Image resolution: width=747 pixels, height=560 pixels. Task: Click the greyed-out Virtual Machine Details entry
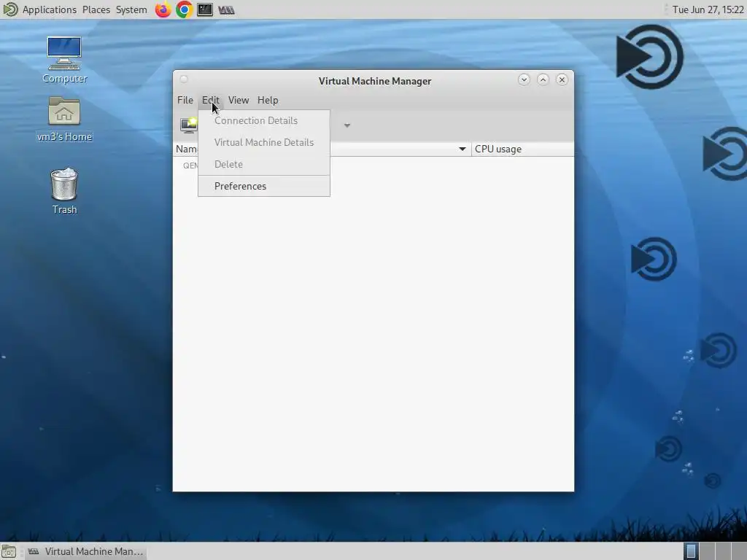pos(264,142)
